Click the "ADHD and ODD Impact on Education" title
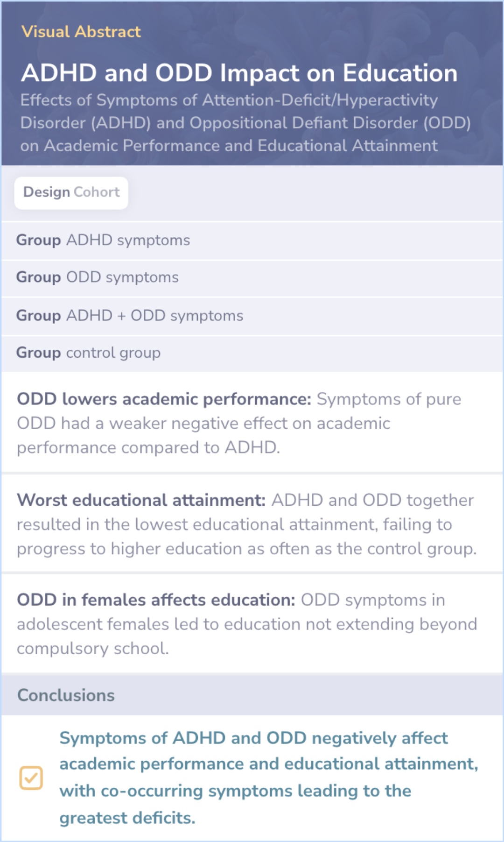 [x=239, y=73]
